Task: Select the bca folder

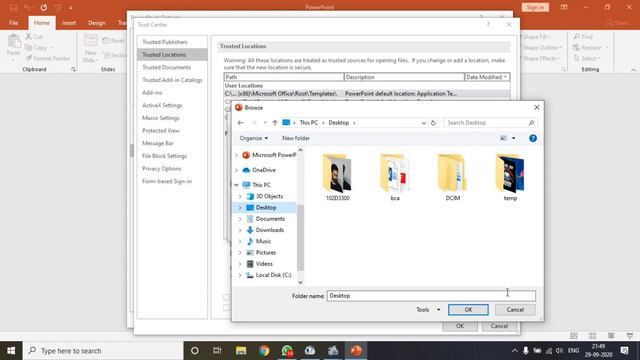Action: 395,178
